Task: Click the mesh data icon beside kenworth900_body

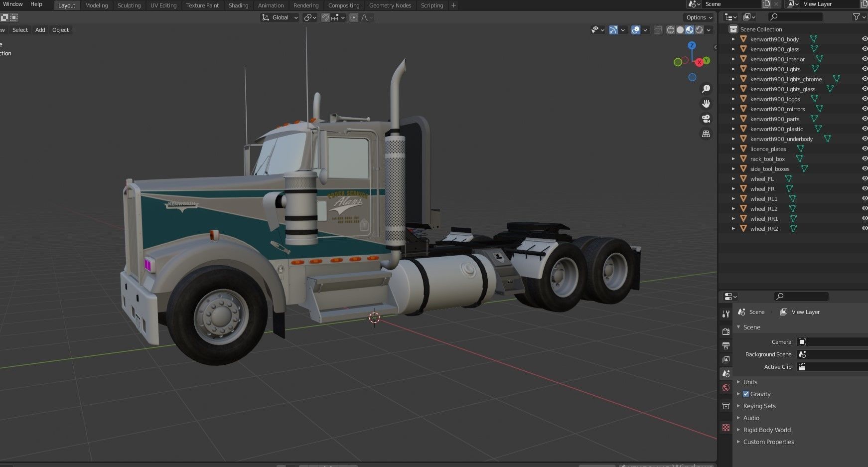Action: [814, 39]
